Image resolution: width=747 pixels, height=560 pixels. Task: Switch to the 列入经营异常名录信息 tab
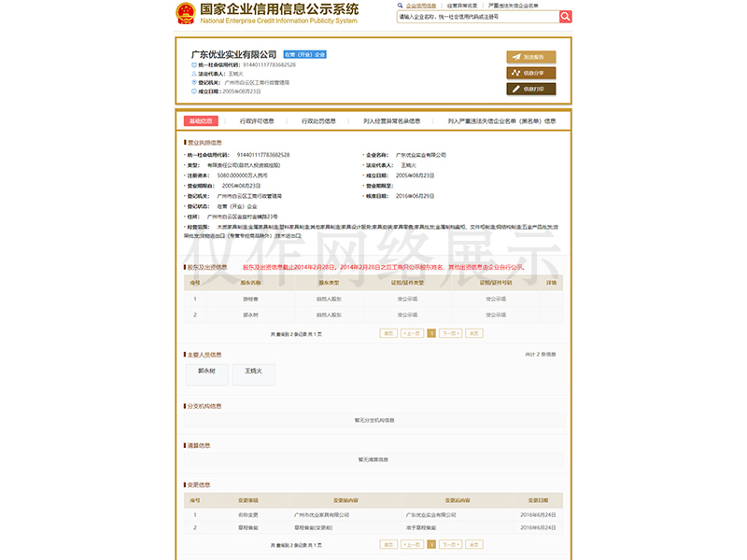tap(391, 121)
